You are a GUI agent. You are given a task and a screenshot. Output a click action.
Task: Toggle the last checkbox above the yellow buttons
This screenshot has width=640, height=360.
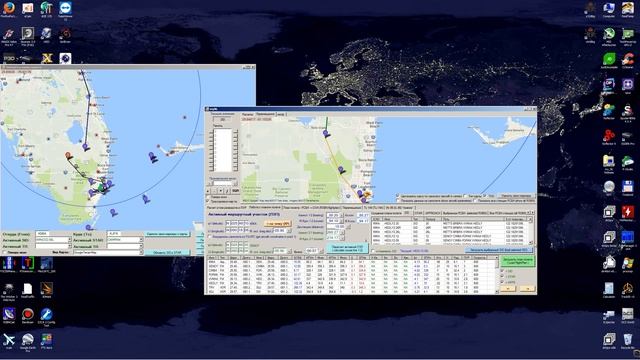(502, 282)
